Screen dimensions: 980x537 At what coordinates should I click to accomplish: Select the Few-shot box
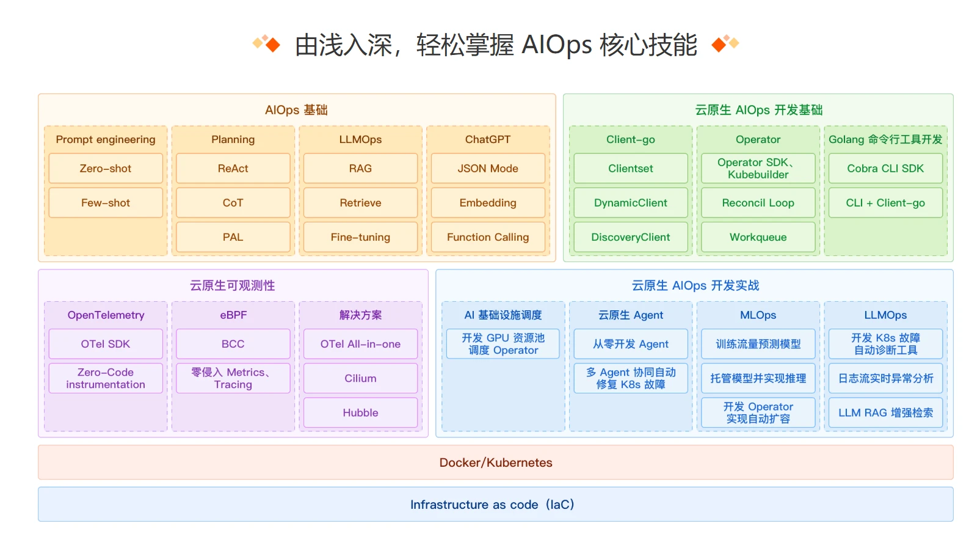[106, 203]
